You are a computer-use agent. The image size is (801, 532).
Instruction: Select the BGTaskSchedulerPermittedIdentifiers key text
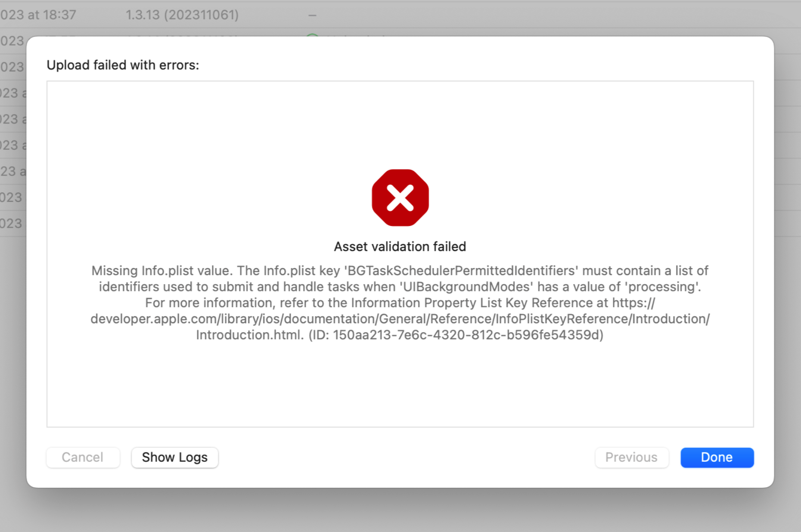pos(459,270)
